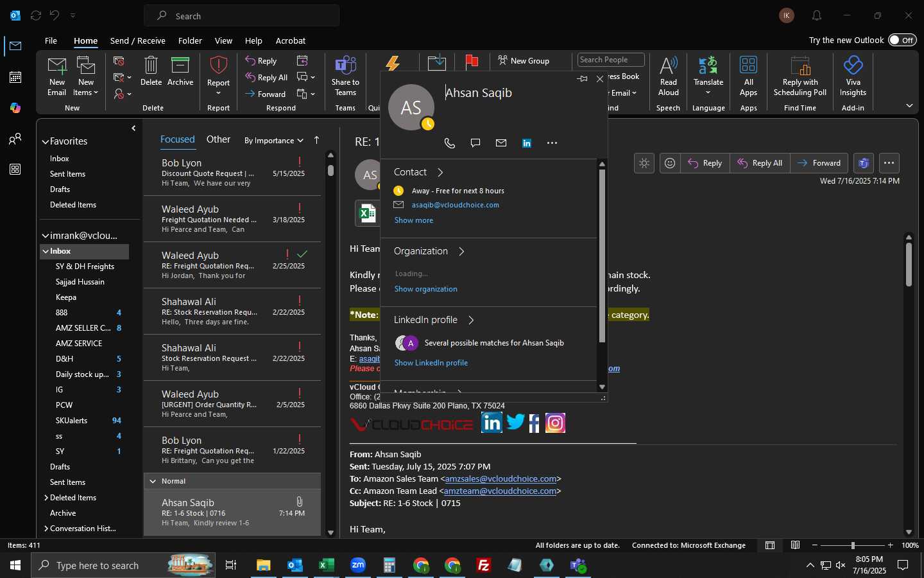This screenshot has width=924, height=578.
Task: Open the Acrobat tab
Action: 291,40
